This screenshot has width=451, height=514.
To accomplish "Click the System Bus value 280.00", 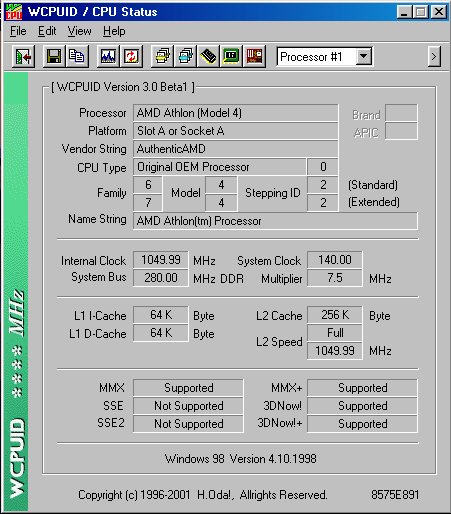I will 161,278.
